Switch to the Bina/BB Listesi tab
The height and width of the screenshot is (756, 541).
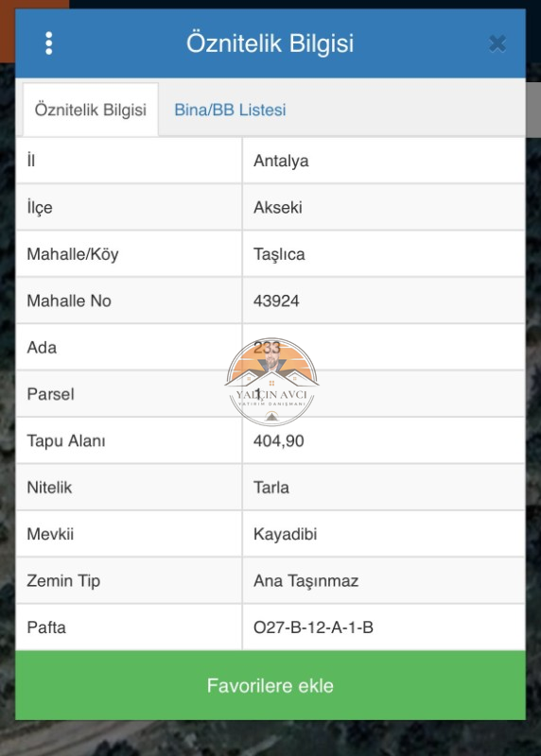(230, 110)
